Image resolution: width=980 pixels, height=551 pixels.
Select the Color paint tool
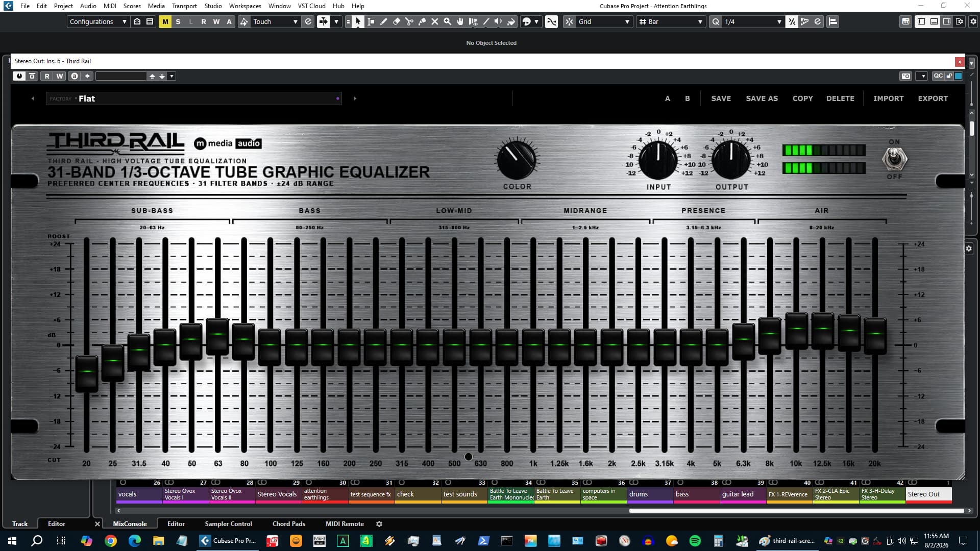(511, 21)
